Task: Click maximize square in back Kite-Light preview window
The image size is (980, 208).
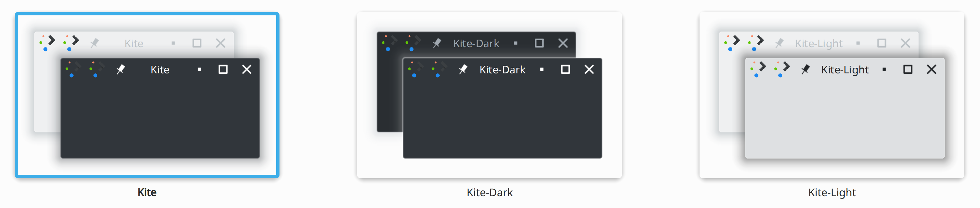Action: (x=882, y=43)
